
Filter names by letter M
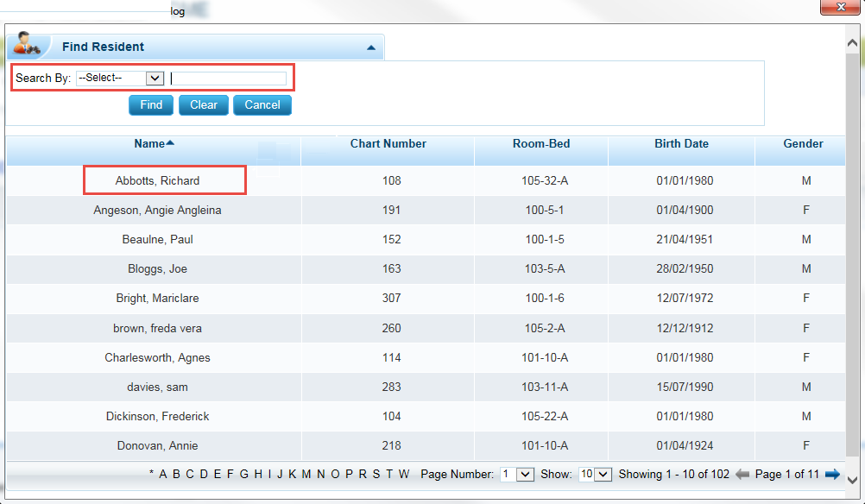tap(306, 474)
